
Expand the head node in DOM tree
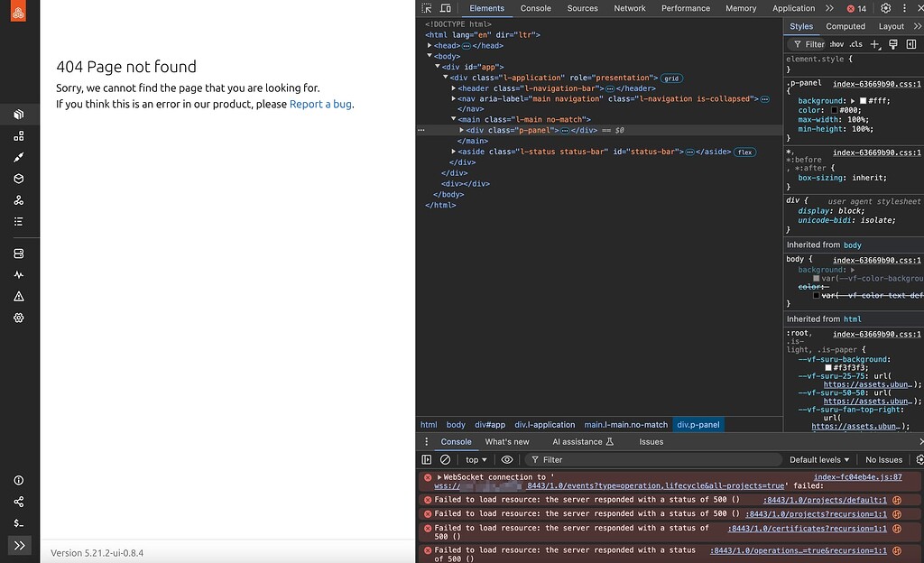point(430,45)
